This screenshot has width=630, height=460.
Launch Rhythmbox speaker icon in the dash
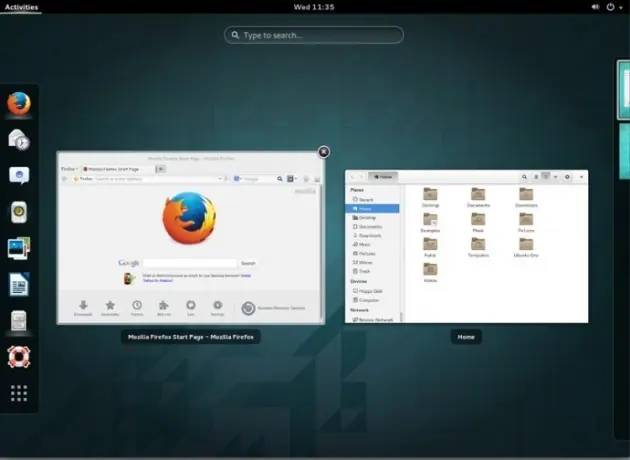pyautogui.click(x=18, y=212)
